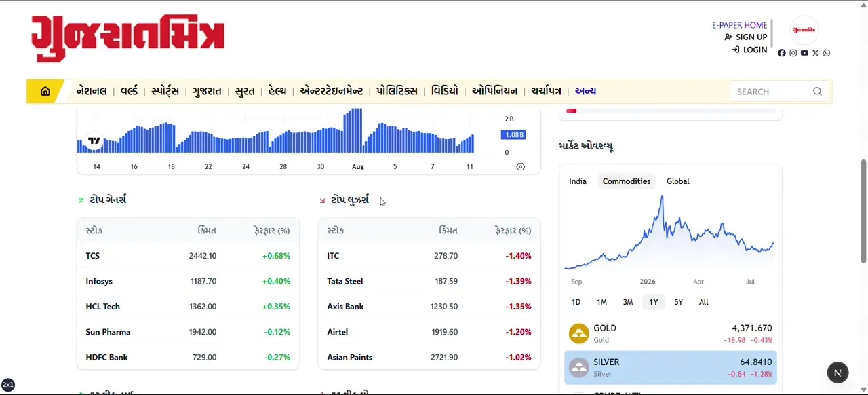Screen dimensions: 868x395
Task: Expand the અન્ય (more) menu
Action: pyautogui.click(x=586, y=91)
